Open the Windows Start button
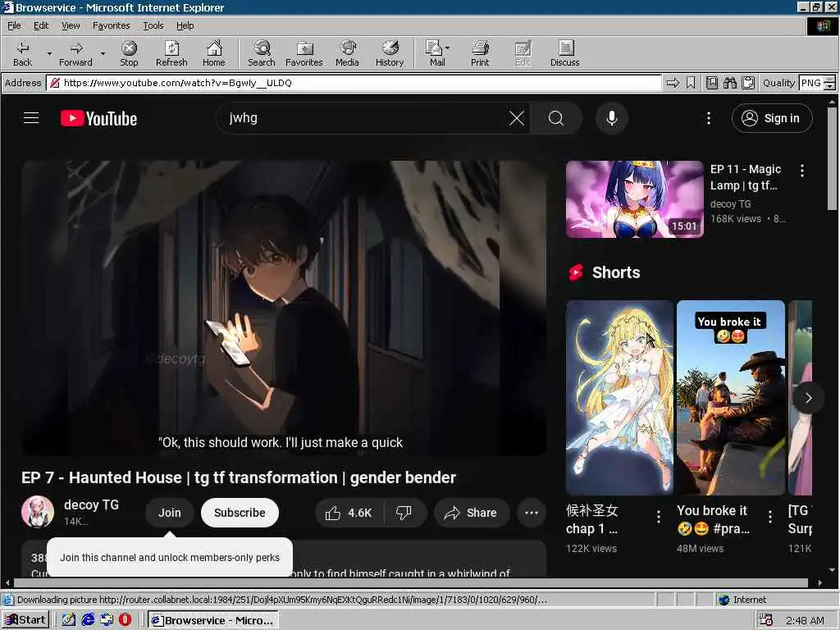This screenshot has height=630, width=840. point(25,620)
